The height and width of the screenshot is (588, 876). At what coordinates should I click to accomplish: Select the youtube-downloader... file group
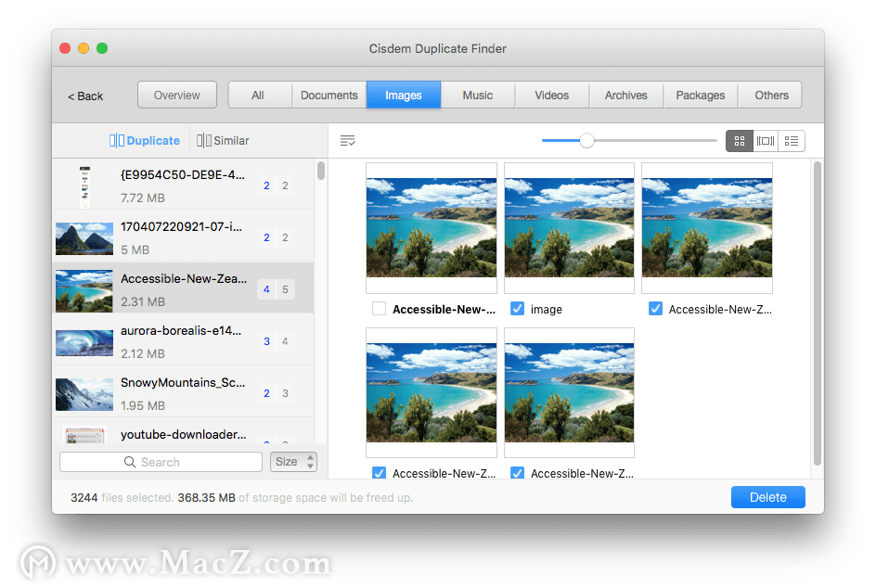(x=183, y=431)
